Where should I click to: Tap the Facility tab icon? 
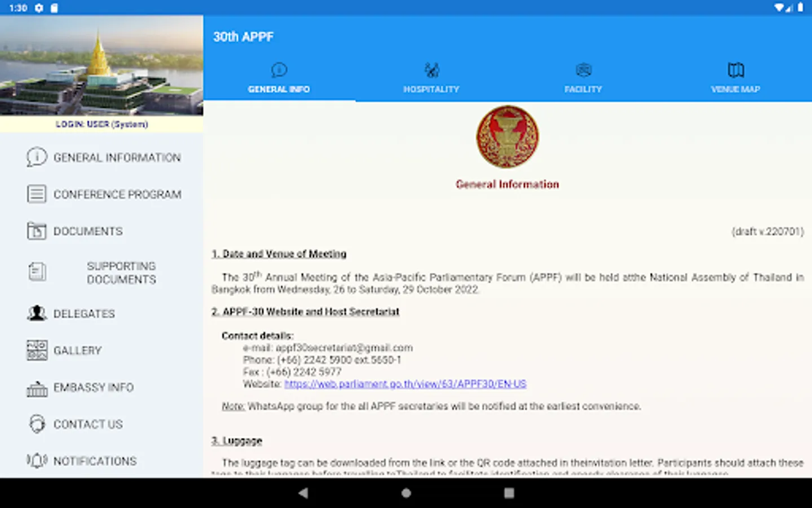tap(584, 70)
